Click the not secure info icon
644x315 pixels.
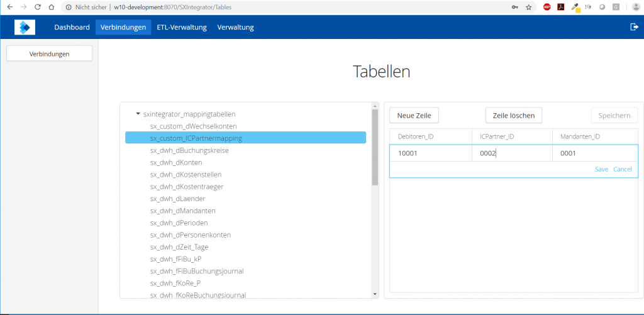[69, 7]
